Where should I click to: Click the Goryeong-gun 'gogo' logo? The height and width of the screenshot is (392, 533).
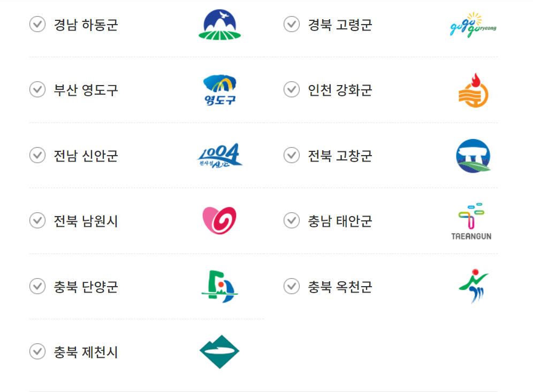pos(472,24)
